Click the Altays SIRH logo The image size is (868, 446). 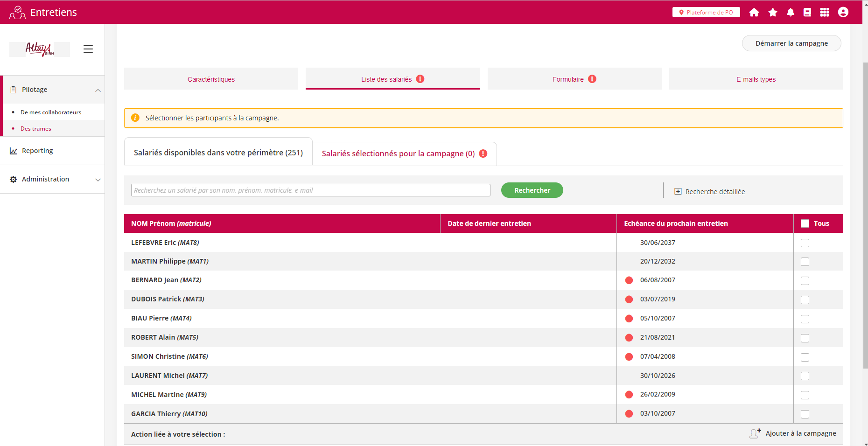40,49
